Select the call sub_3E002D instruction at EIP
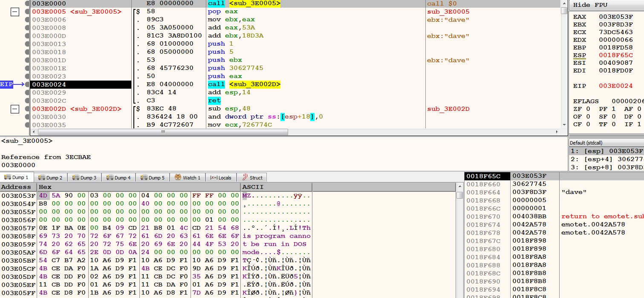Image resolution: width=644 pixels, height=298 pixels. click(244, 84)
